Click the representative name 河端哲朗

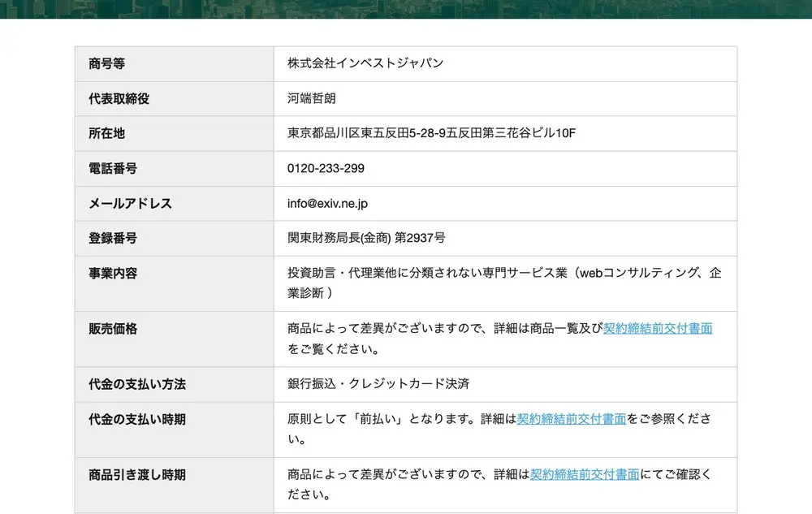[312, 98]
